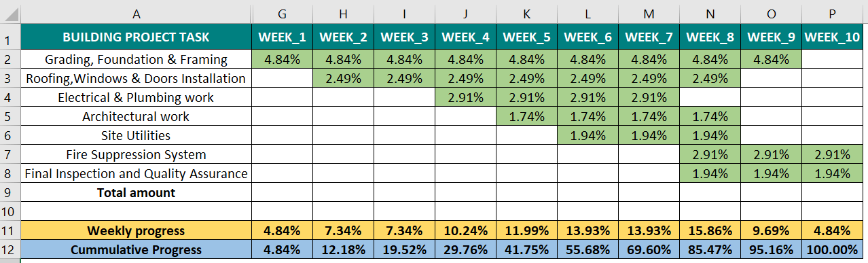This screenshot has width=868, height=263.
Task: Click the 41.75% cumulative progress cell
Action: click(526, 249)
